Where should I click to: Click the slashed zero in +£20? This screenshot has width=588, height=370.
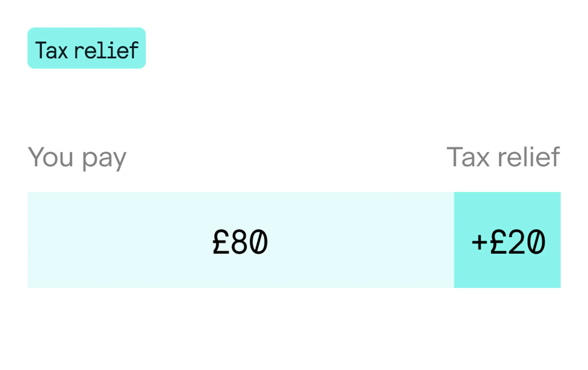click(536, 242)
